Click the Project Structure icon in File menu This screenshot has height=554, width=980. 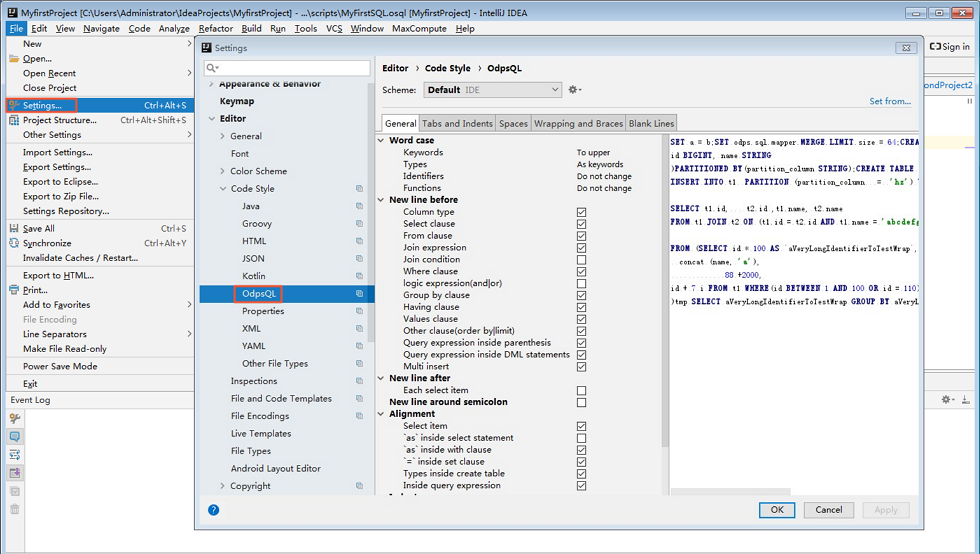[14, 120]
